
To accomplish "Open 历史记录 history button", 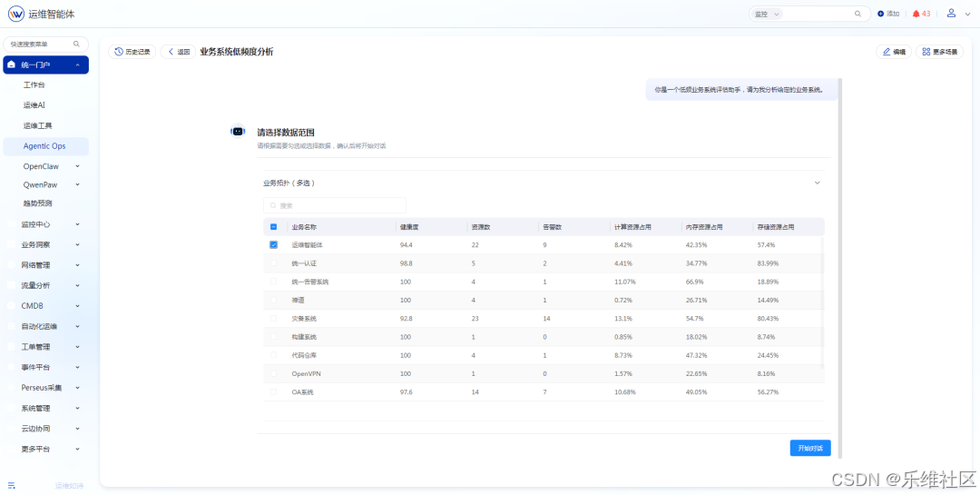I will 132,52.
